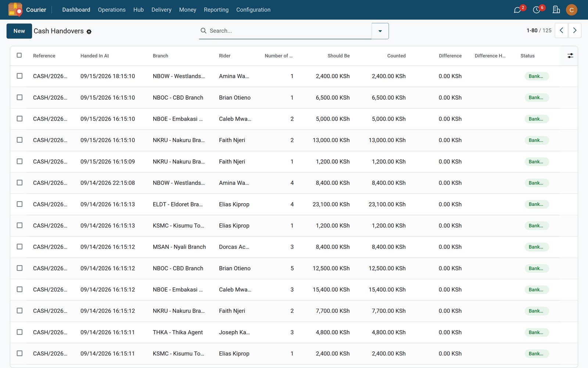The image size is (588, 368).
Task: Open the Hub menu
Action: tap(139, 10)
